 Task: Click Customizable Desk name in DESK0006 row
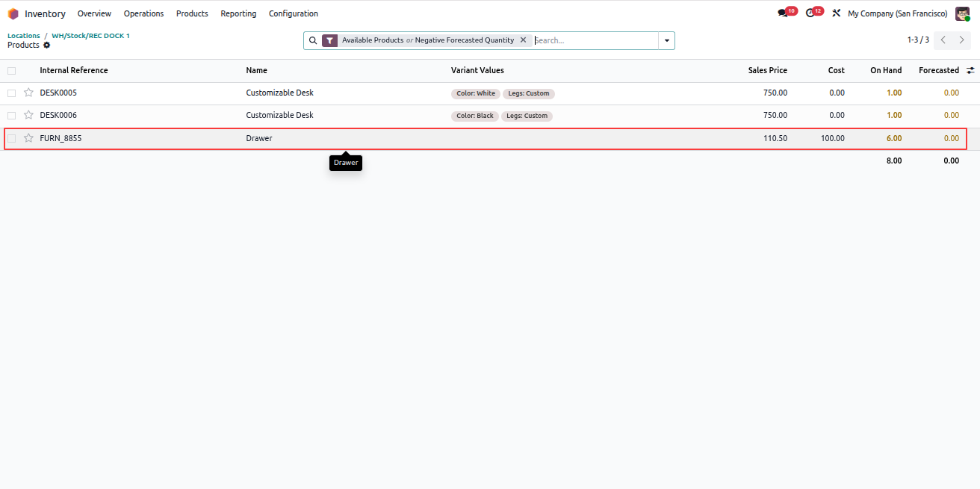pyautogui.click(x=279, y=115)
